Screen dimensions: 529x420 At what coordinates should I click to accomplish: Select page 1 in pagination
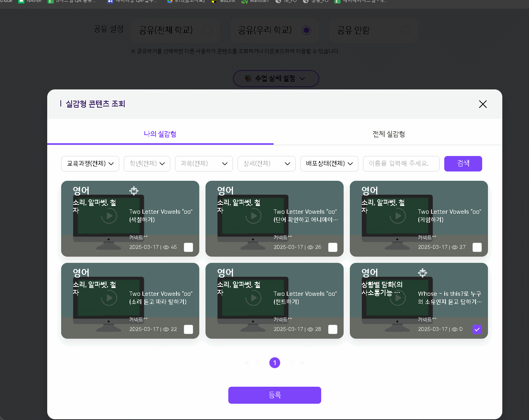275,363
